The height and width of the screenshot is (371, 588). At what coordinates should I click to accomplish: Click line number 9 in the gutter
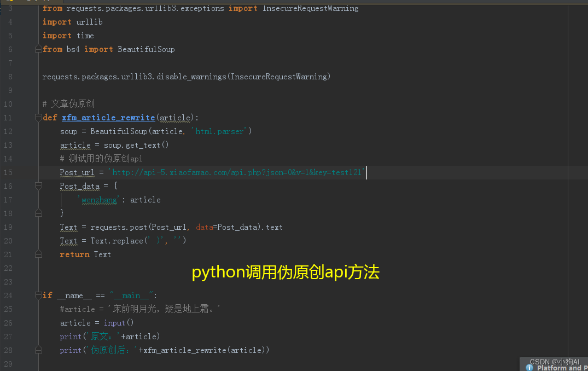(10, 90)
